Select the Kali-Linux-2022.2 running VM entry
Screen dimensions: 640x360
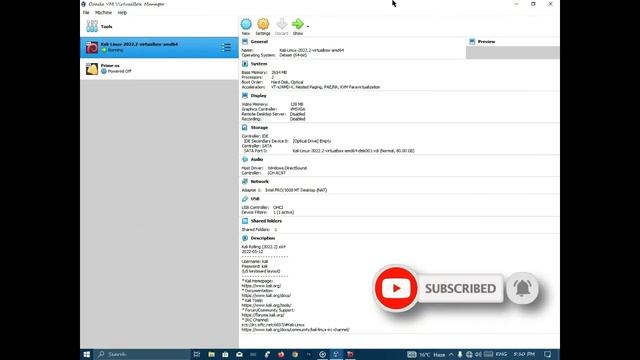coord(159,47)
